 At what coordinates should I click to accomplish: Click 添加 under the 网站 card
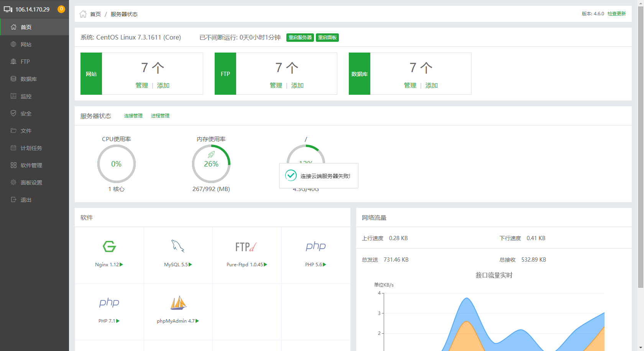coord(163,86)
